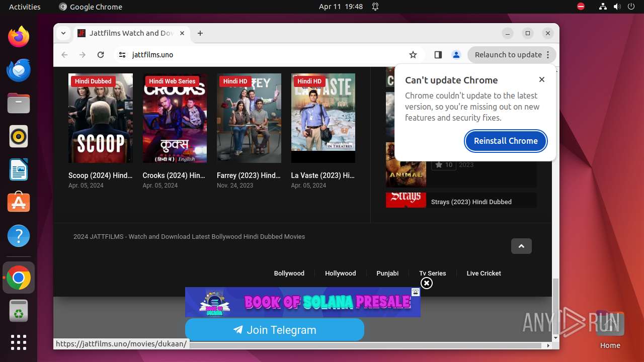Open the Files manager in the dock

coord(19,103)
